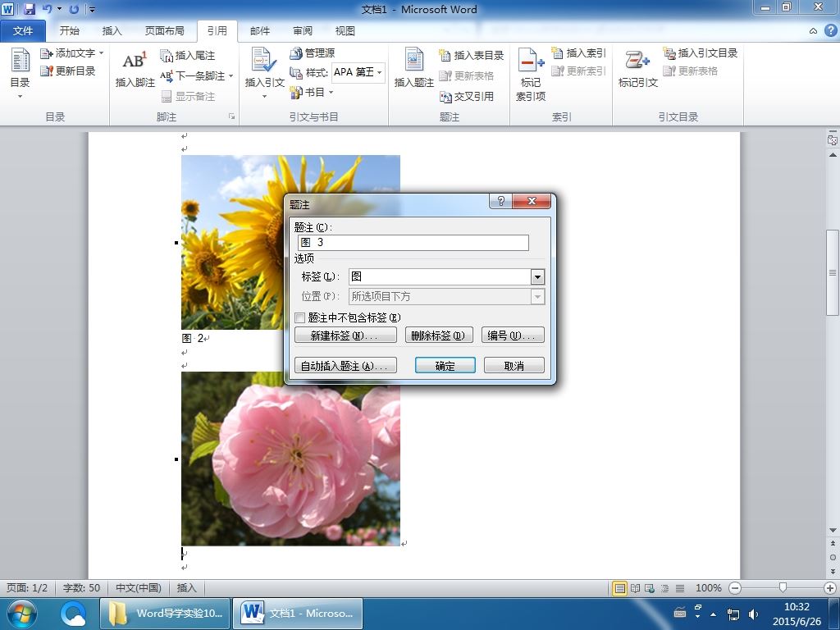Expand the Footnote group dialog launcher
The height and width of the screenshot is (630, 840).
point(231,116)
